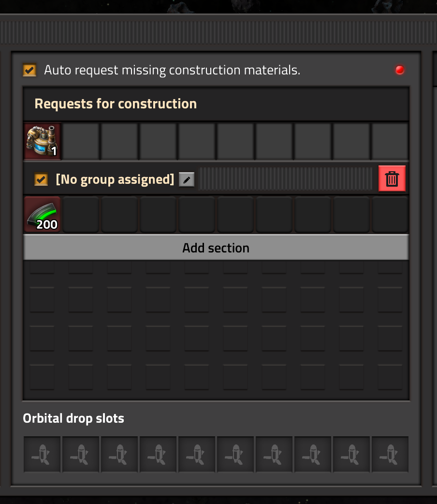
Task: Select the curved rail request with 200 count
Action: tap(43, 214)
